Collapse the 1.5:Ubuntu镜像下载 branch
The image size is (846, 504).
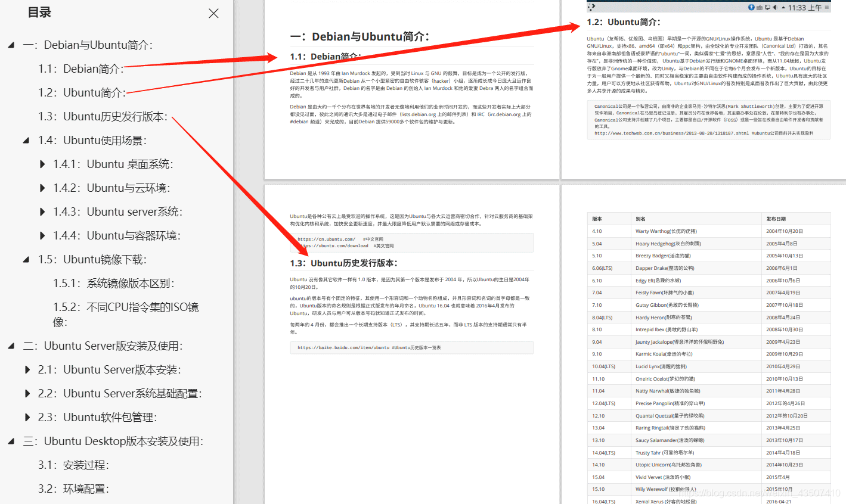26,260
